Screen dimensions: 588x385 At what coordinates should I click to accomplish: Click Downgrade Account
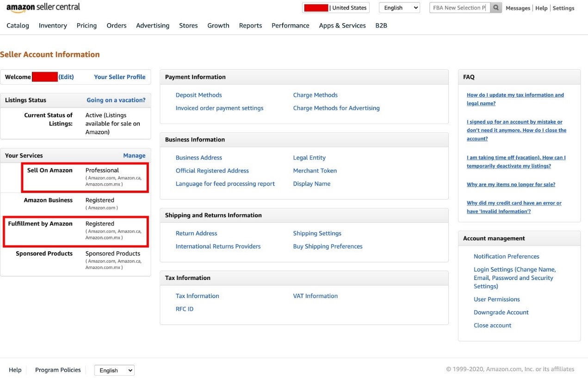501,312
